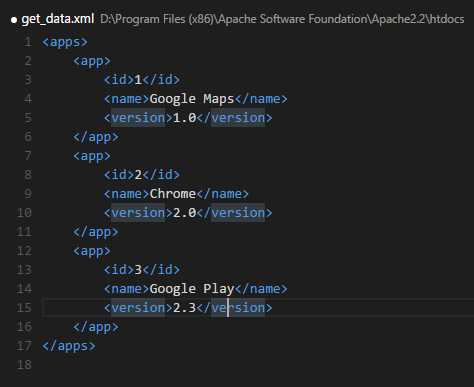
Task: Click the text 'Chrome'
Action: coord(173,194)
